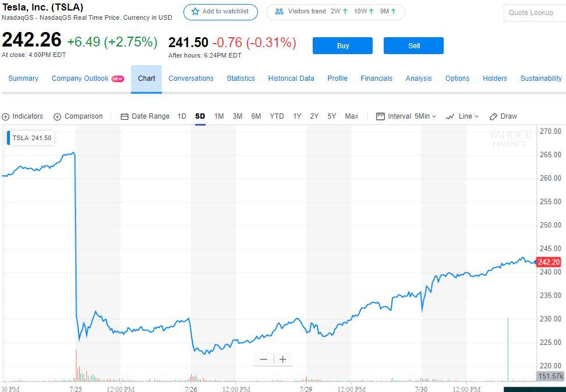Open the Analysis tab
This screenshot has height=392, width=566.
419,79
